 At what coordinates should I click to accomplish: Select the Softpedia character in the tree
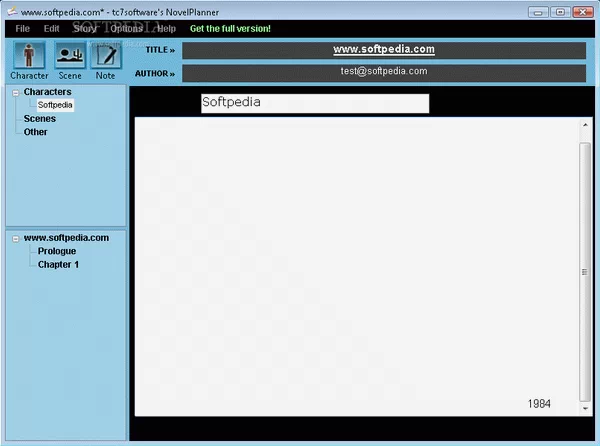click(x=55, y=105)
